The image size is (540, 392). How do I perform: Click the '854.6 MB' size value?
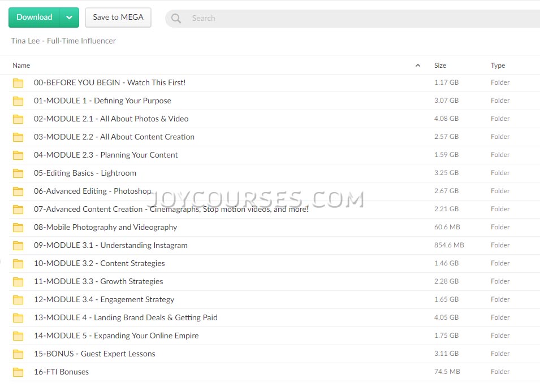point(449,245)
